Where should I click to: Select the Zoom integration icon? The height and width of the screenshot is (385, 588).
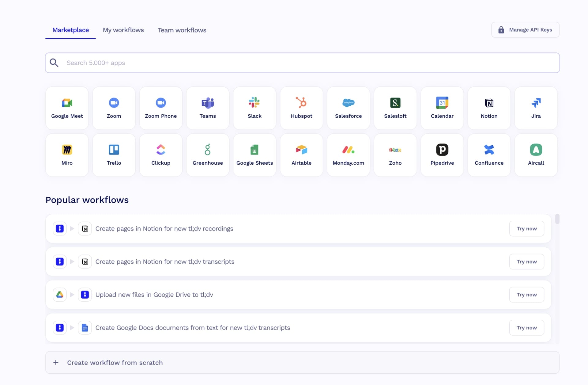click(x=114, y=103)
